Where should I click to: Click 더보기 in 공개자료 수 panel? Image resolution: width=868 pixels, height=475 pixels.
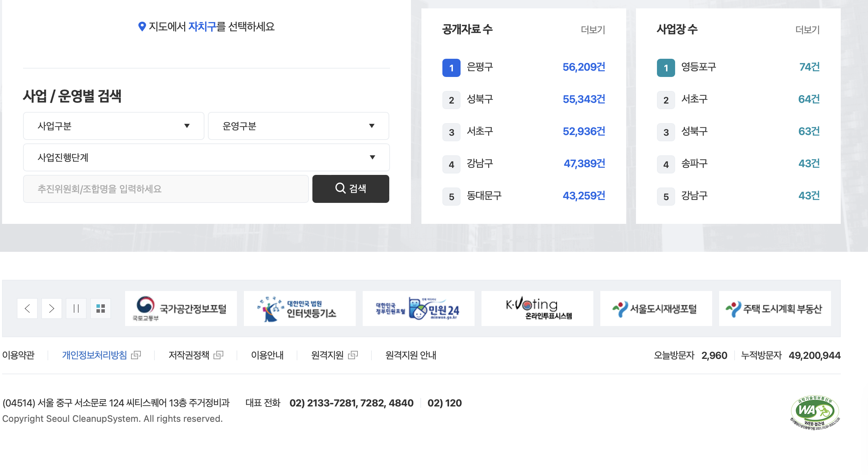click(593, 30)
